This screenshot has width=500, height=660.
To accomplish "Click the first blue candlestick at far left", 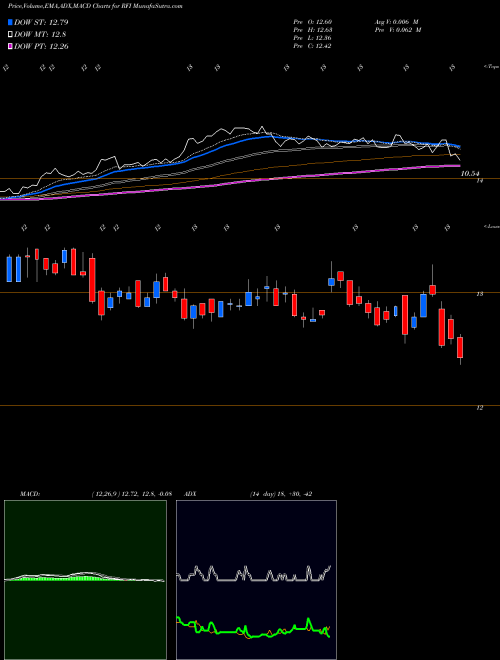I will tap(9, 269).
